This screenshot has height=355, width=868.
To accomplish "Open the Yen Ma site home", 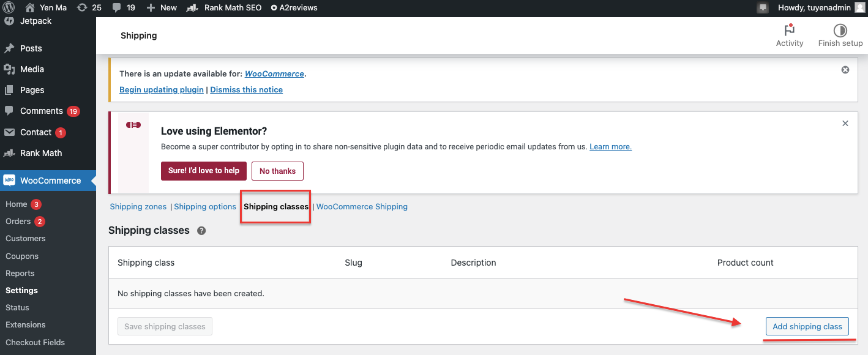I will tap(45, 8).
